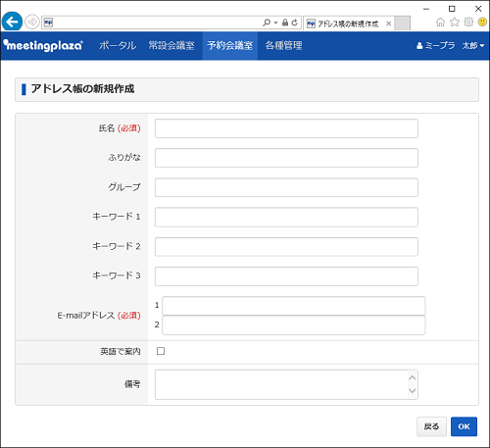Click the smiley feedback icon
The width and height of the screenshot is (490, 448).
point(482,22)
